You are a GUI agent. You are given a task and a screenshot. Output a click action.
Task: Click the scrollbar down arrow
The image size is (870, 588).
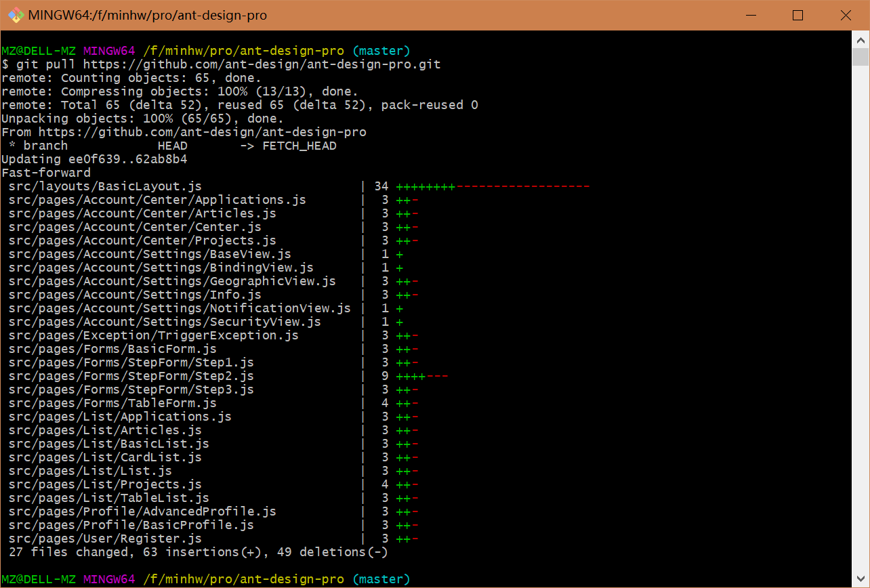(860, 580)
